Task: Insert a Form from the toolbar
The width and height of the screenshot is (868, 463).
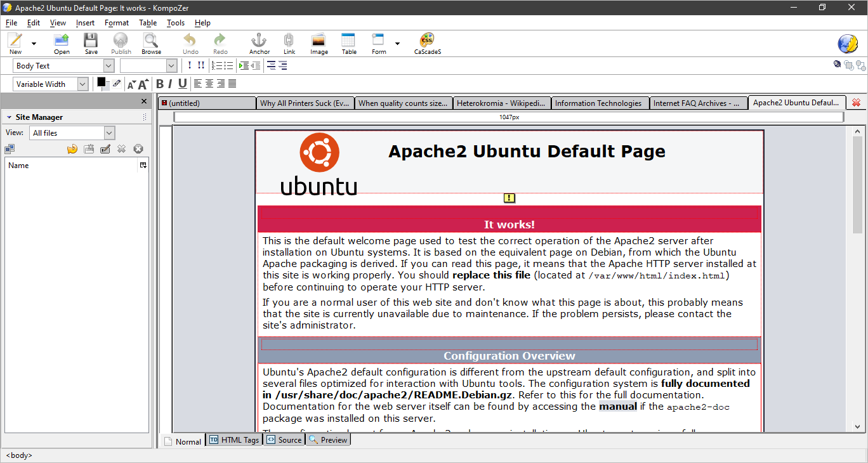Action: (x=379, y=44)
